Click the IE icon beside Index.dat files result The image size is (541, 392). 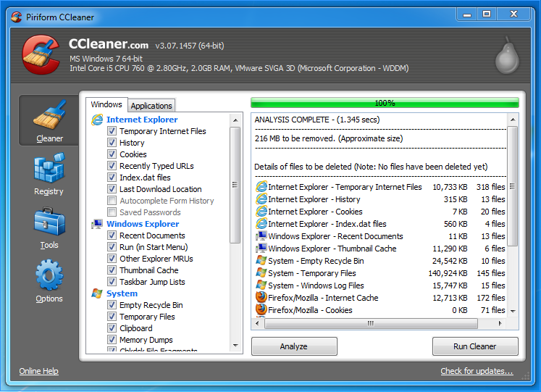261,224
